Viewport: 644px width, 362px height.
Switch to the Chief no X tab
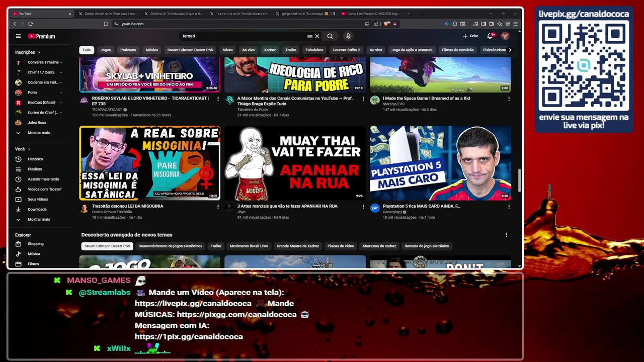tap(173, 14)
